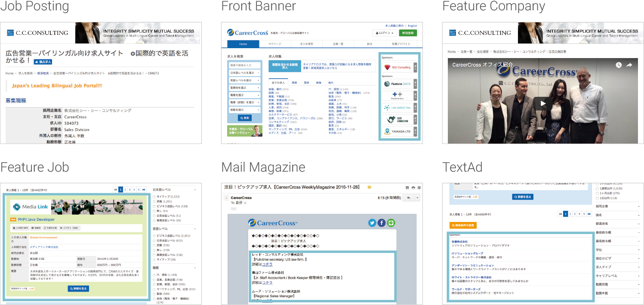644x305 pixels.
Task: Open LINK MARKETING sponsor logo
Action: (397, 108)
